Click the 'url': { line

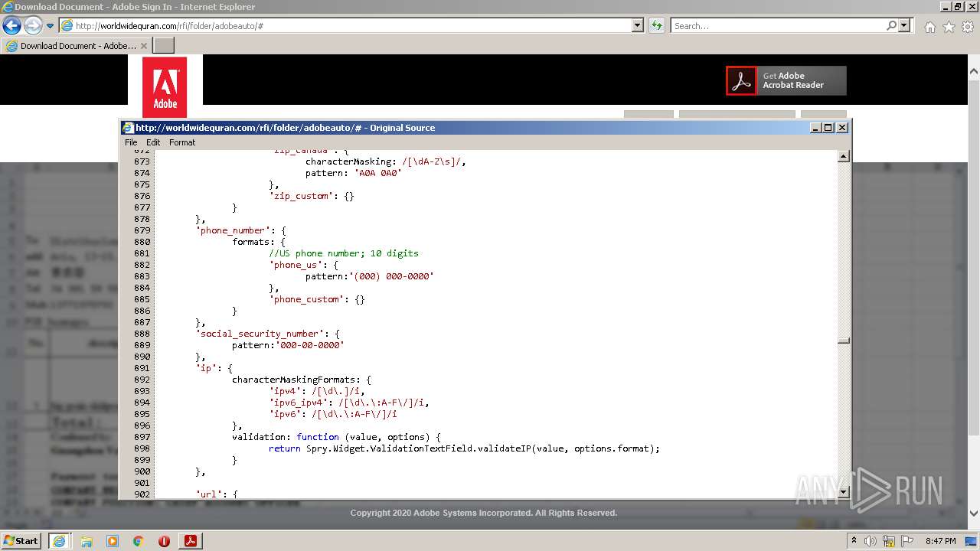pos(217,494)
